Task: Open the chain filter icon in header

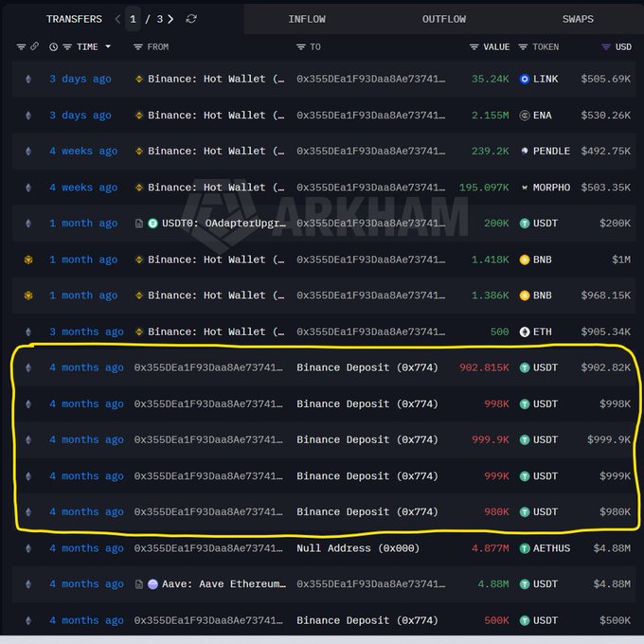Action: pos(21,46)
